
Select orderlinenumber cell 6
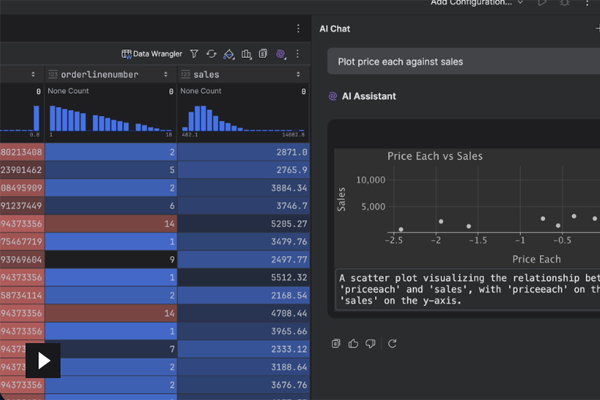tap(111, 206)
